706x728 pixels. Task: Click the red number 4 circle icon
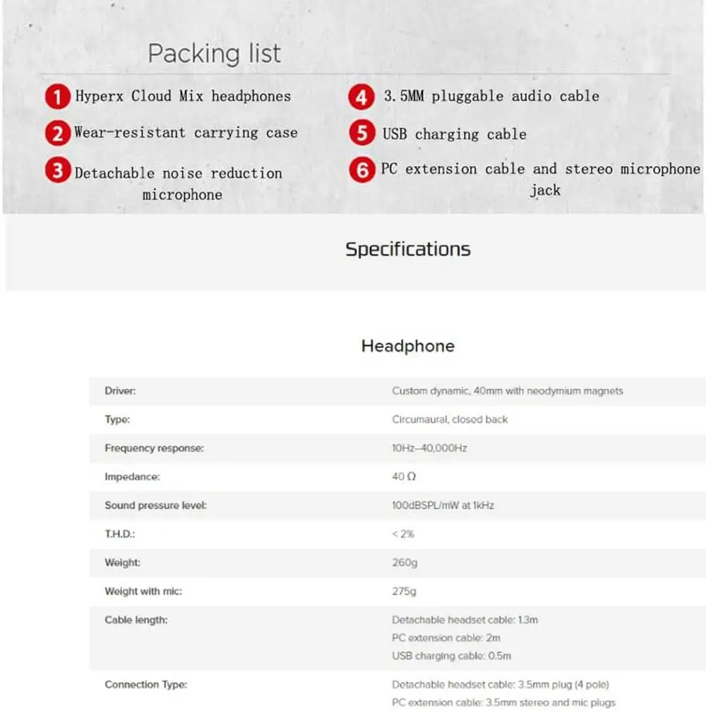coord(361,97)
